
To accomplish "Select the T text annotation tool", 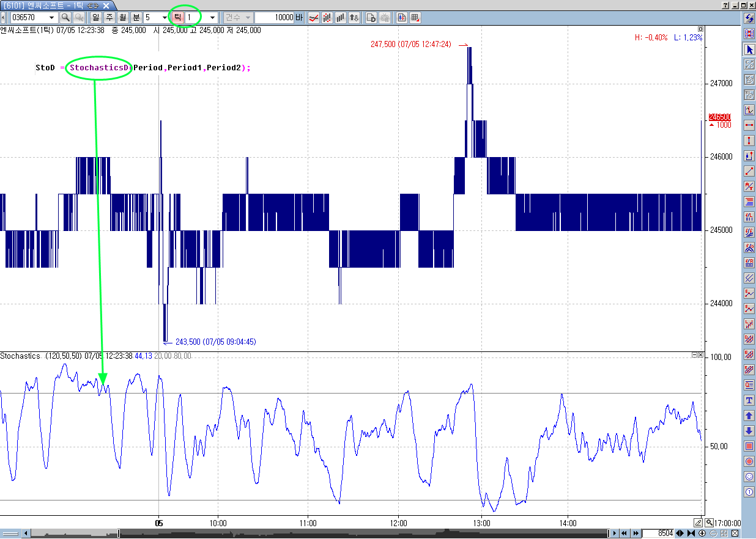I will click(x=749, y=400).
